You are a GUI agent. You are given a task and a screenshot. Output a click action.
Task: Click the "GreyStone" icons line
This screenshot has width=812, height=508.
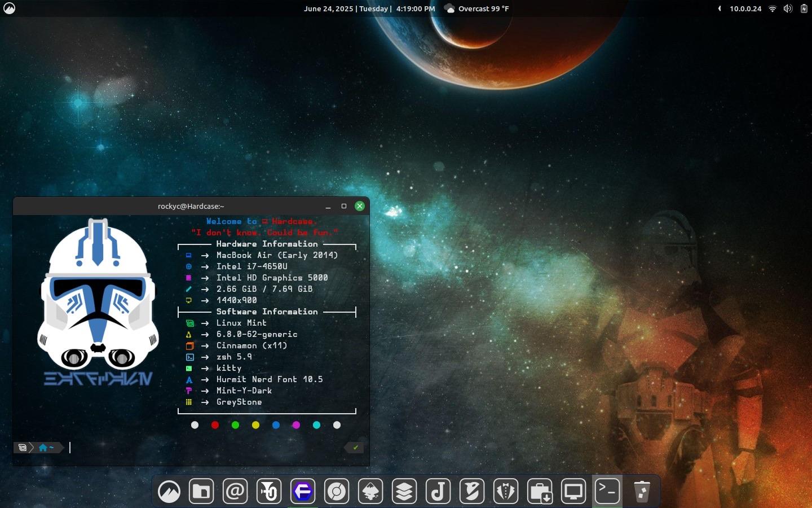(239, 402)
